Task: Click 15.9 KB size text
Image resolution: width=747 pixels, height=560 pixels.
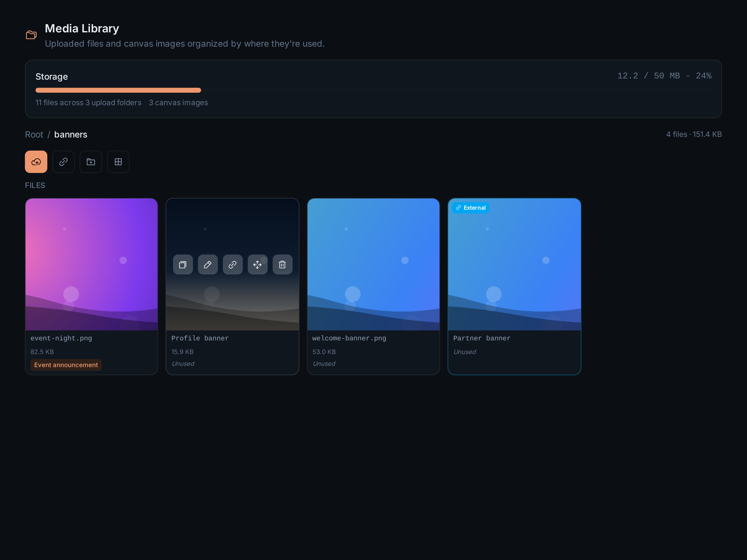Action: coord(182,352)
